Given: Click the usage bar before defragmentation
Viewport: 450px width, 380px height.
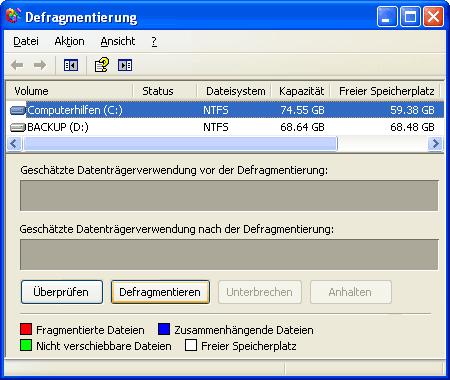Looking at the screenshot, I should click(229, 196).
